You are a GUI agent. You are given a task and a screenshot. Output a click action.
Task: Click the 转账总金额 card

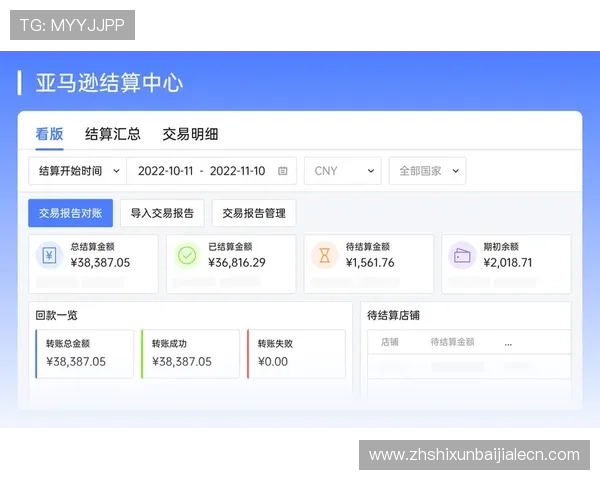[x=85, y=354]
